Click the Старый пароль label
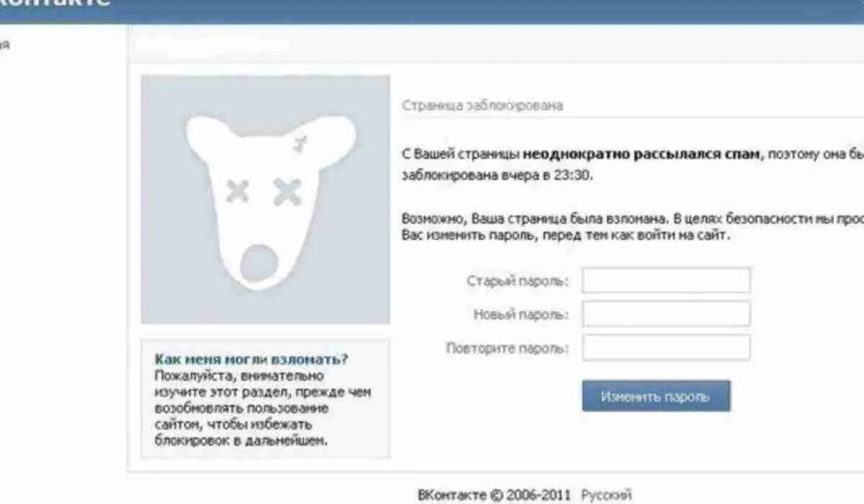The image size is (864, 504). point(518,281)
